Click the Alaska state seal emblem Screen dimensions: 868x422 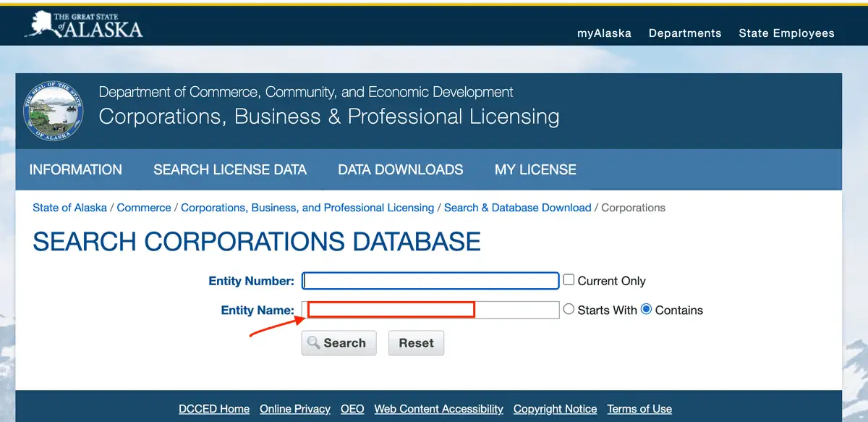pos(54,111)
